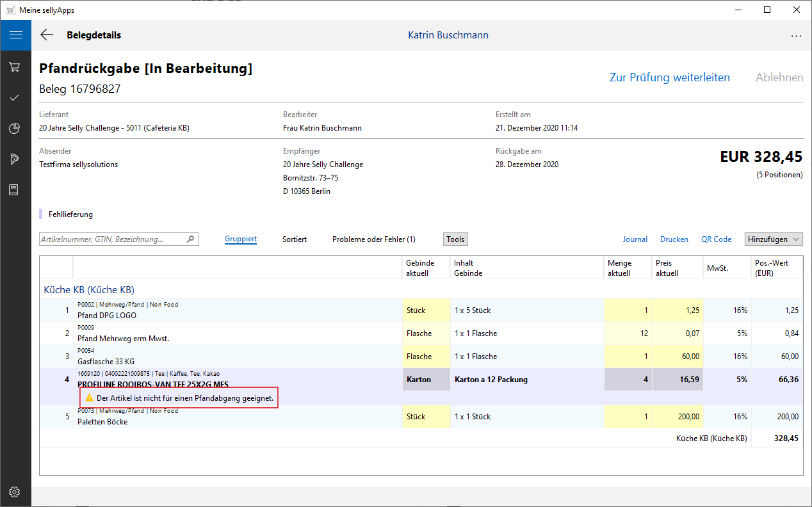Open settings gear in sidebar
This screenshot has height=507, width=812.
[x=15, y=492]
